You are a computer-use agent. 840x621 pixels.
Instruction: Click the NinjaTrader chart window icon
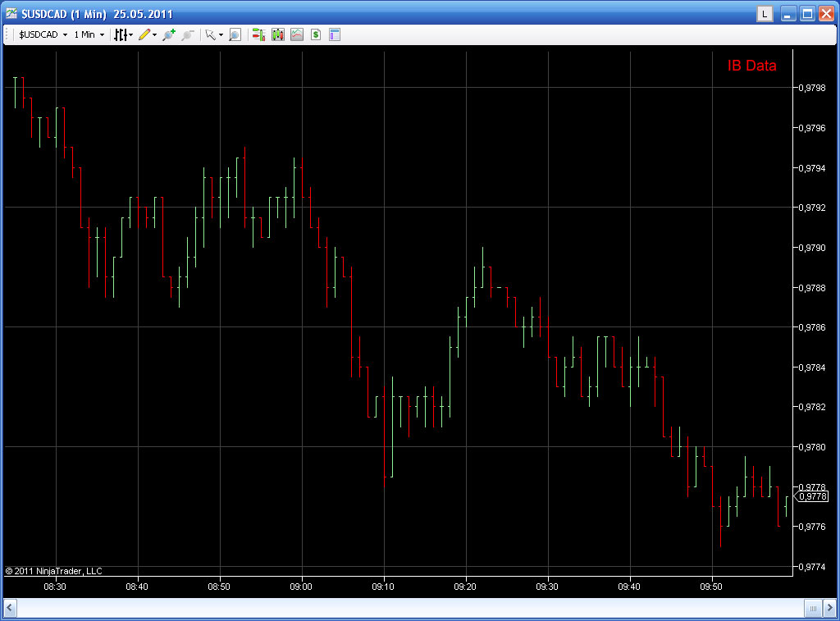coord(11,13)
